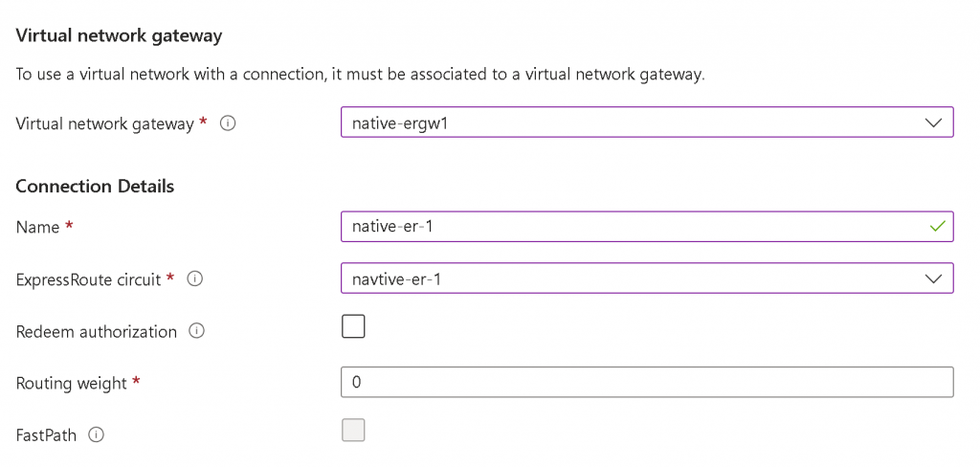Click info icon beside Virtual network gateway label

click(x=228, y=123)
